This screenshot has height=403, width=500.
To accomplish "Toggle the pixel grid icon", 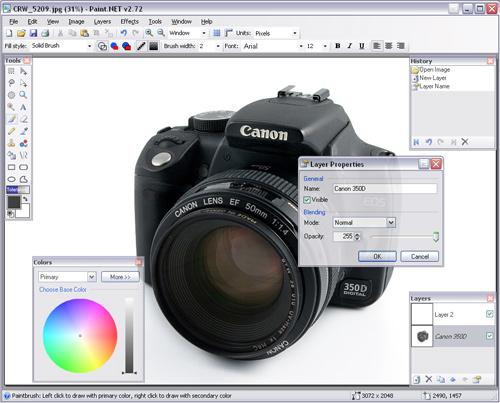I will click(x=217, y=33).
